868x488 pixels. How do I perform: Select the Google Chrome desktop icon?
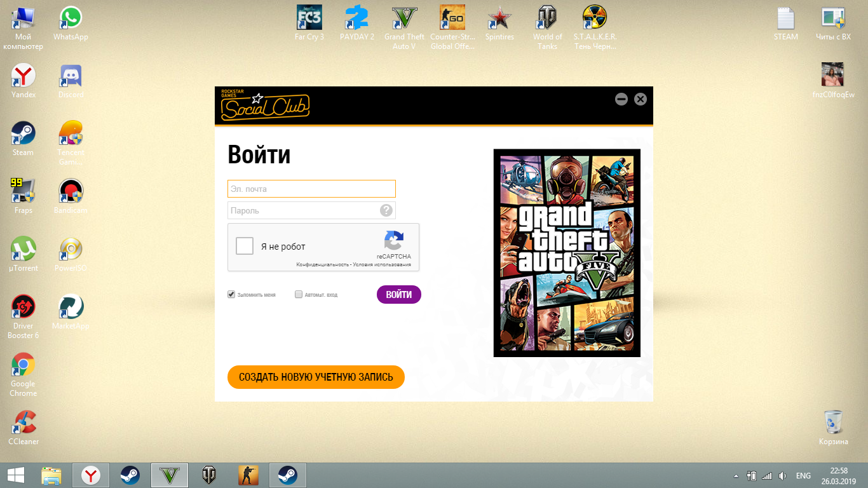pyautogui.click(x=24, y=375)
